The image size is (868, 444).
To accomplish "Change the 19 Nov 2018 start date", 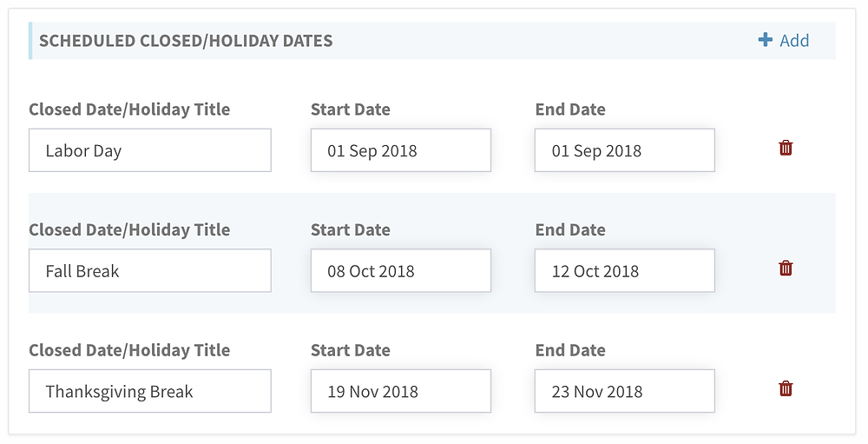I will pos(401,391).
